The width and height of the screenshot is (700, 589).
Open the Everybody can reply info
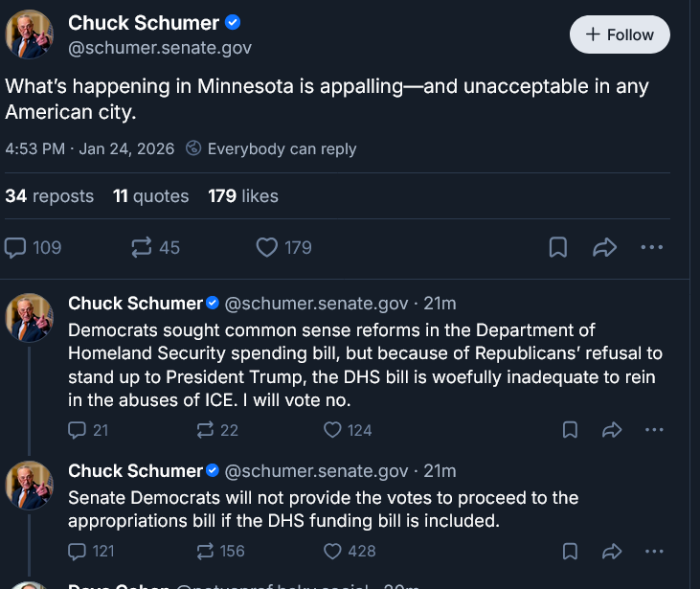point(271,148)
